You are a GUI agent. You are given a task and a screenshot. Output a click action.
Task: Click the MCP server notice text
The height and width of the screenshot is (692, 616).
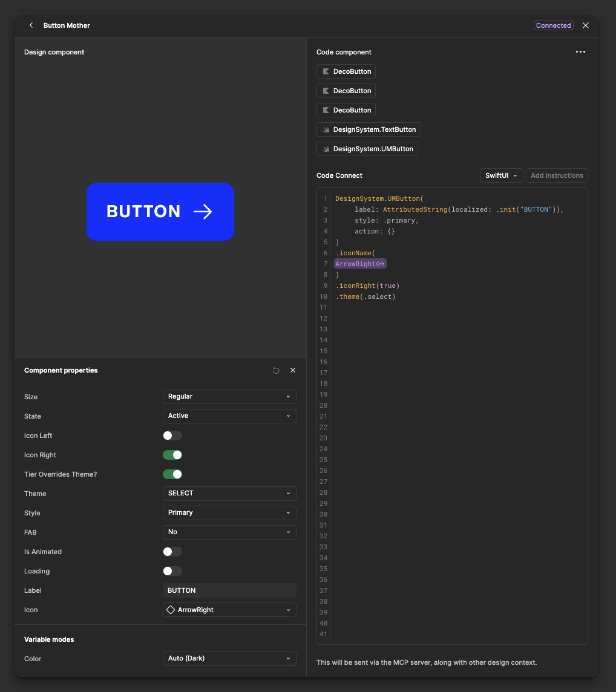427,662
